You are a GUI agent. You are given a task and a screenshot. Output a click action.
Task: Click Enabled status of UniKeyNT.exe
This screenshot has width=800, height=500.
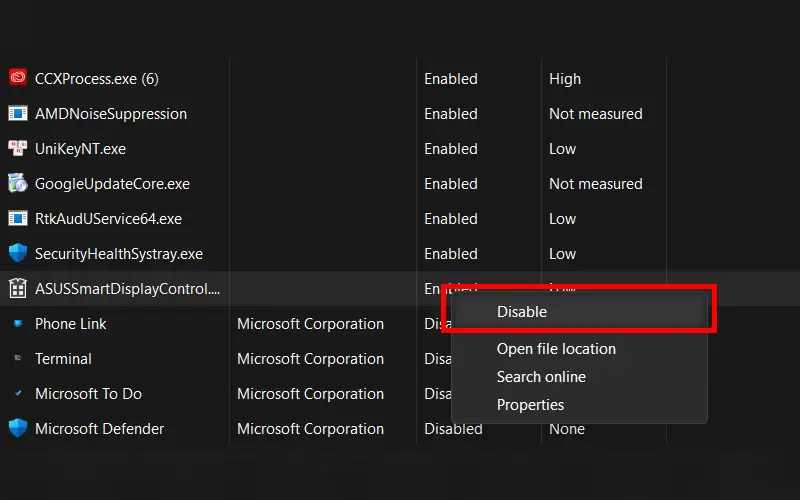coord(451,149)
